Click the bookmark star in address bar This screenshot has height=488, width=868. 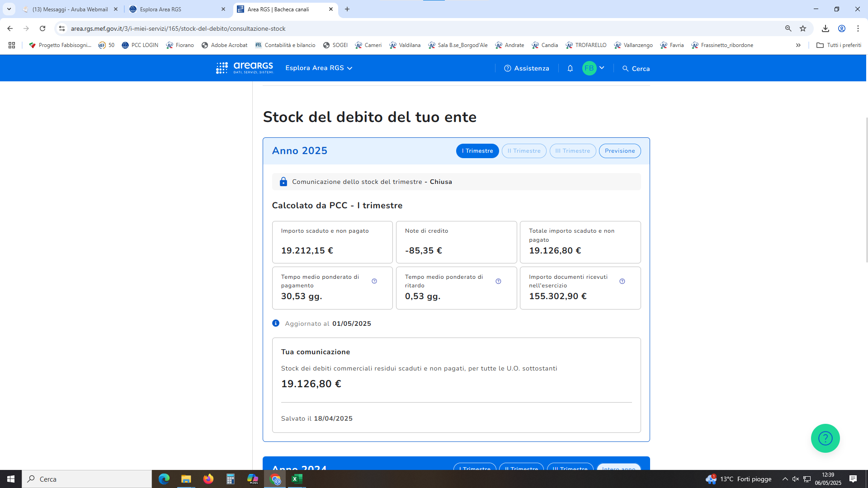coord(803,28)
